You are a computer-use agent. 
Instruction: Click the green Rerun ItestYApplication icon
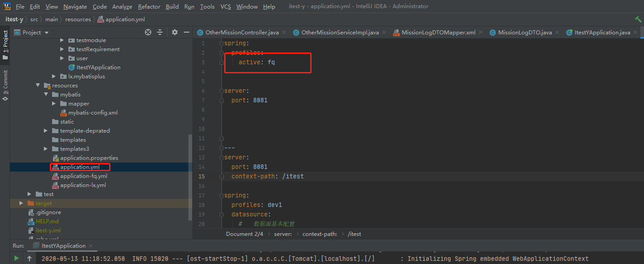(16, 258)
